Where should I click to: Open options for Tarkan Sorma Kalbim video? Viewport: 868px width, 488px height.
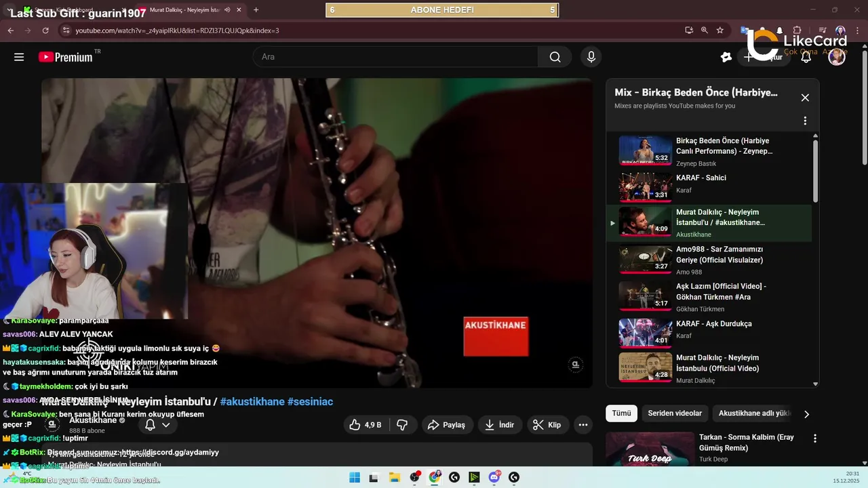pos(815,439)
